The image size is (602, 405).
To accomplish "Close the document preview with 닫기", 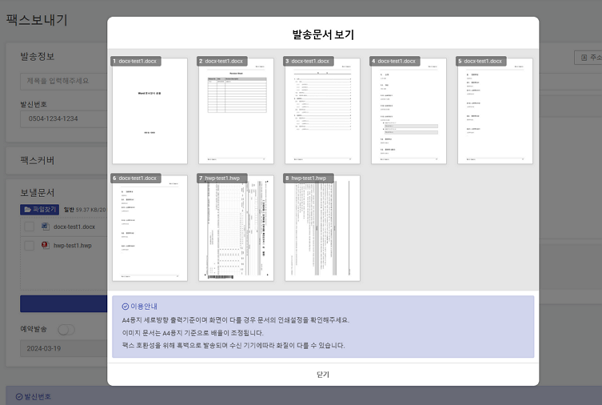I will pos(322,374).
